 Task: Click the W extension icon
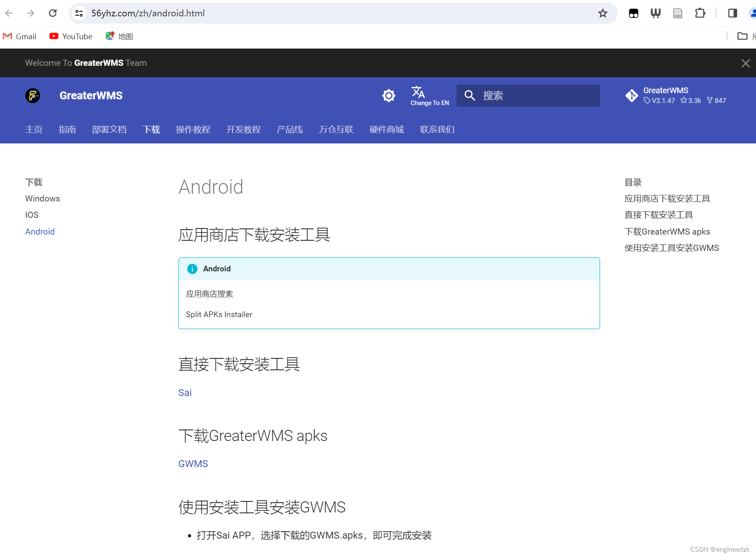click(656, 13)
